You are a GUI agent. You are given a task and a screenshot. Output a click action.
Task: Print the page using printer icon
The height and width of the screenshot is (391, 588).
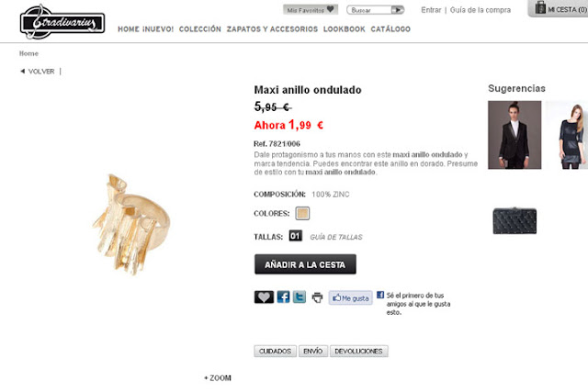coord(317,297)
